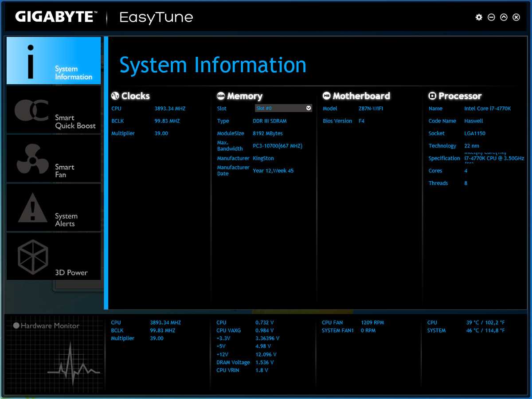Open the System Alerts tab
532x399 pixels.
(54, 208)
